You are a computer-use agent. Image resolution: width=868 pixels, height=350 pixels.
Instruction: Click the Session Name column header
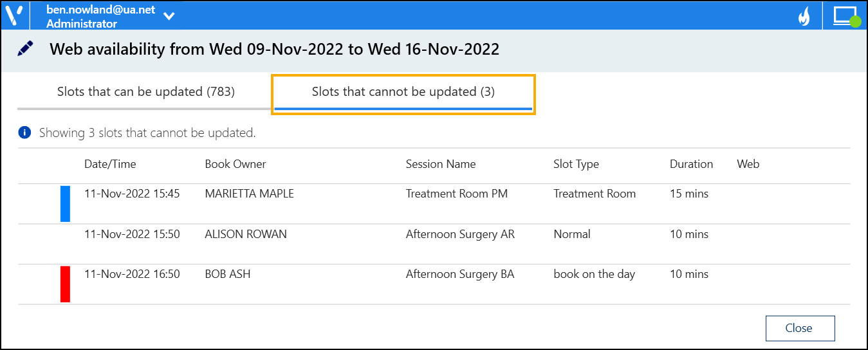[441, 164]
